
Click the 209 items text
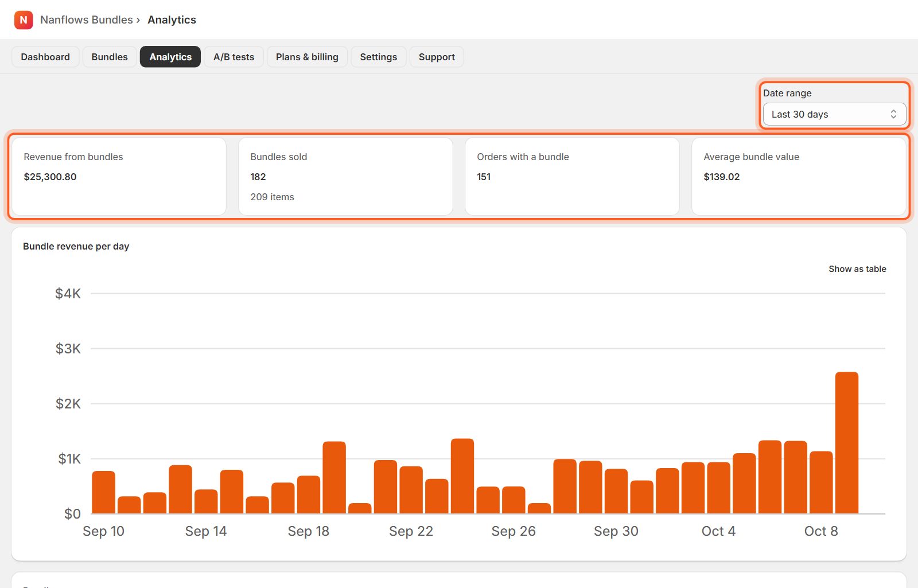(x=272, y=197)
